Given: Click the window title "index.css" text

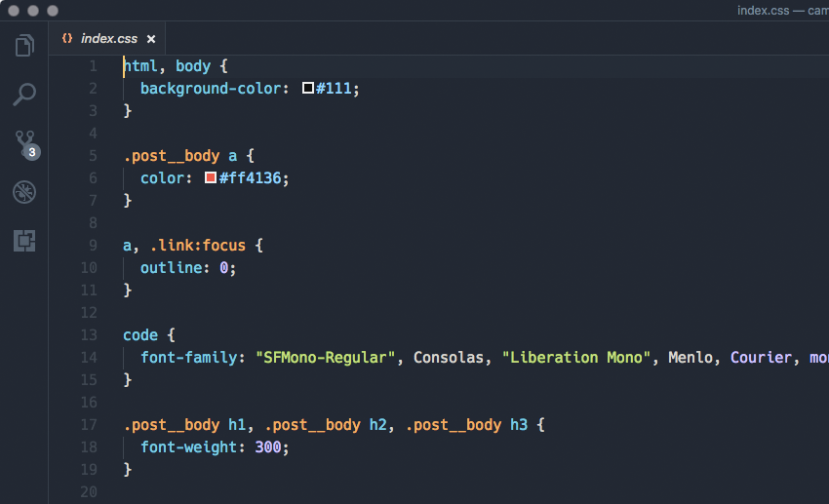Looking at the screenshot, I should pos(763,11).
